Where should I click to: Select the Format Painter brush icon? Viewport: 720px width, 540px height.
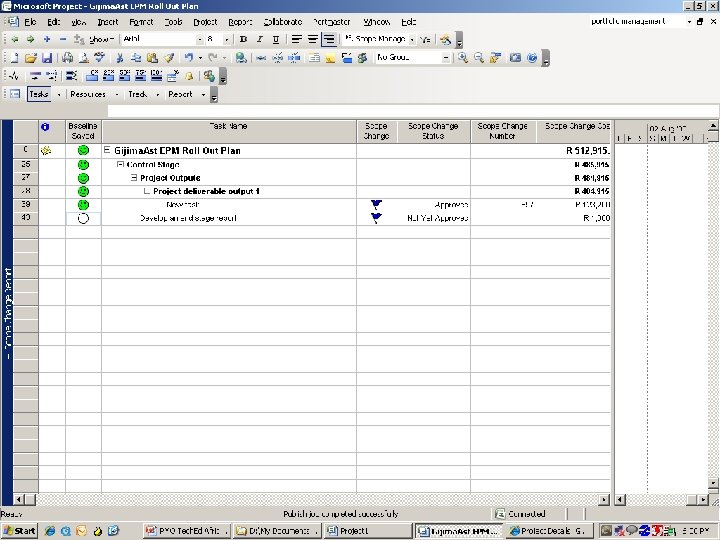[169, 58]
